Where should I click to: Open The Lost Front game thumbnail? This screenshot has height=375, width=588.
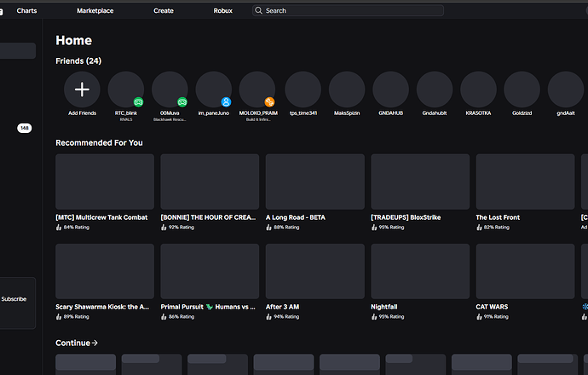[x=525, y=182]
